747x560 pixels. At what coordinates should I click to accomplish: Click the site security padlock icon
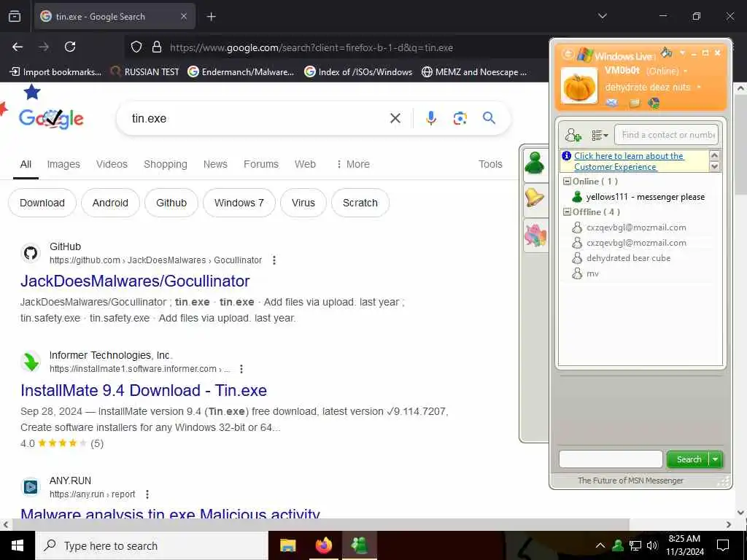click(156, 47)
